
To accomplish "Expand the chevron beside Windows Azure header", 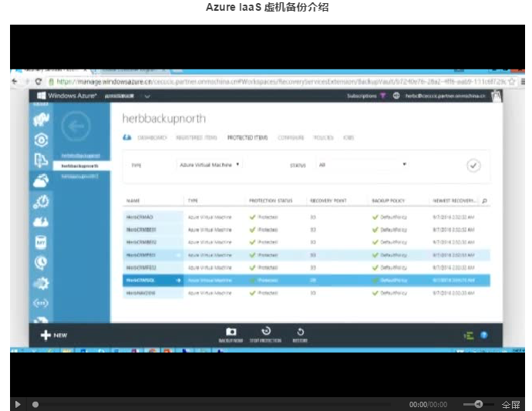I will (x=147, y=96).
